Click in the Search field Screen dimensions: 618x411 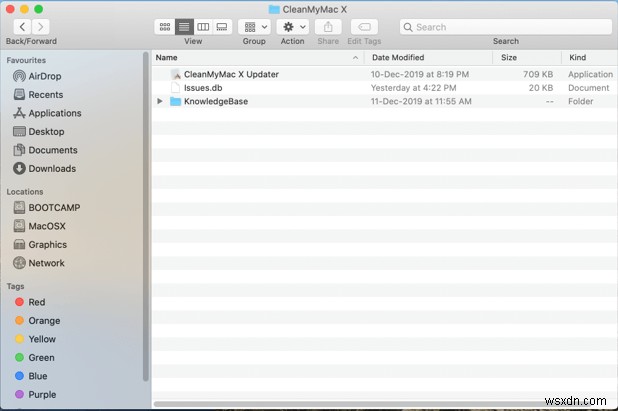506,27
